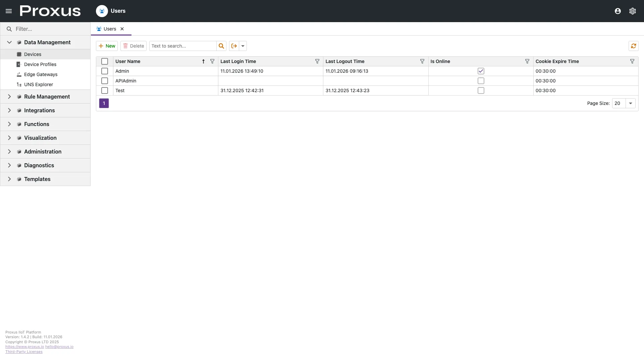
Task: Collapse the Data Management section
Action: (x=9, y=42)
